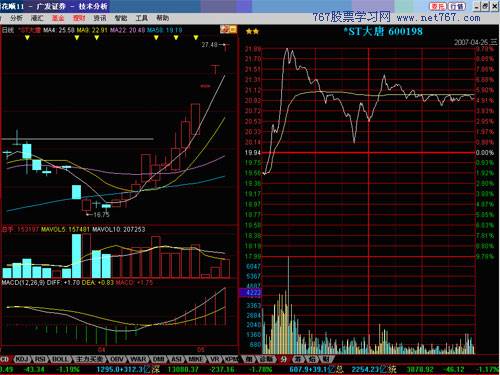Switch to the OBV indicator tab
The width and height of the screenshot is (500, 375).
click(116, 359)
